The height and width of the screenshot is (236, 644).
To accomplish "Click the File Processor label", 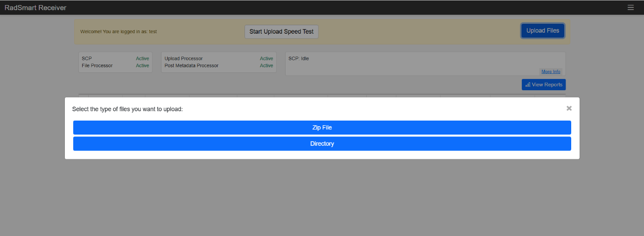I will (x=97, y=65).
